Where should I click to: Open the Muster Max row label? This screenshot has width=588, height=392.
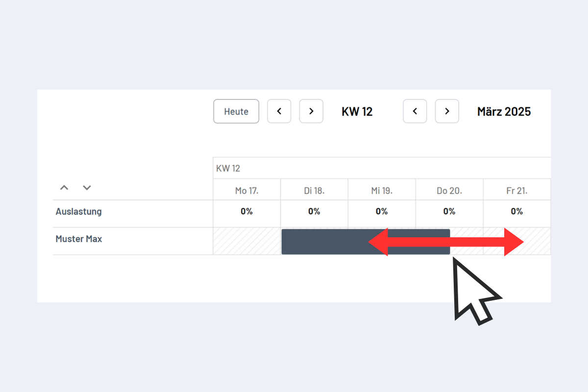coord(79,240)
